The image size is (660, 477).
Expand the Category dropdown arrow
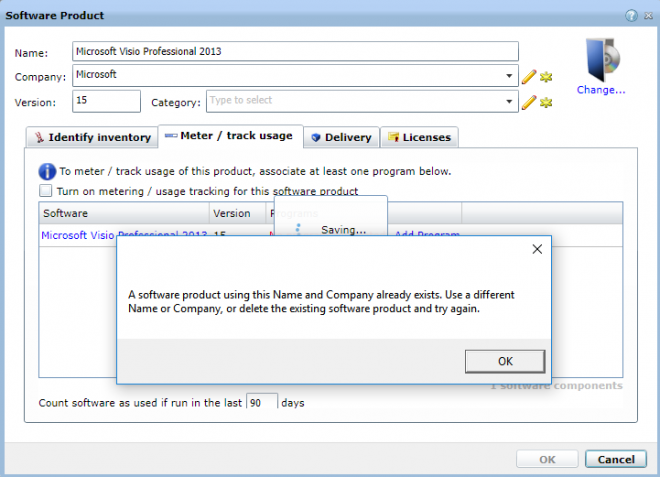pos(509,102)
